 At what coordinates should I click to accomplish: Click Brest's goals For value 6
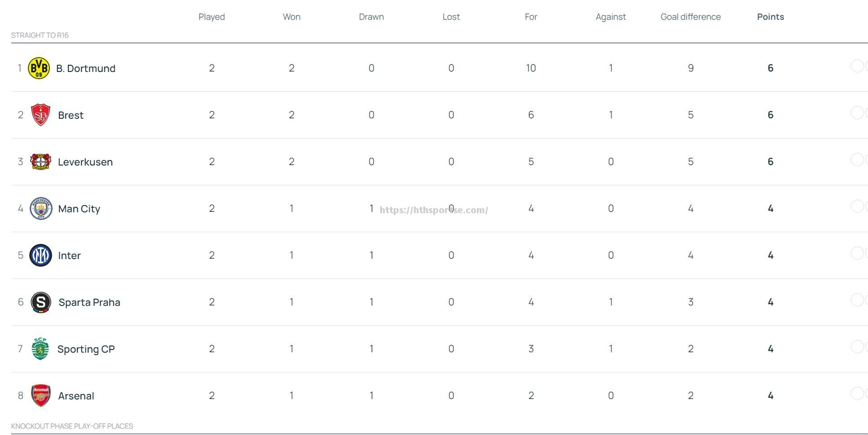(531, 115)
